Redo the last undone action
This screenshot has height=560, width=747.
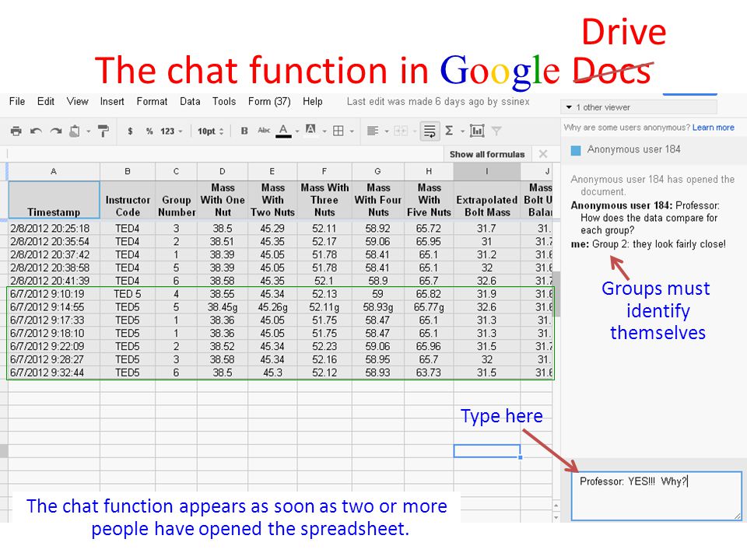click(56, 131)
